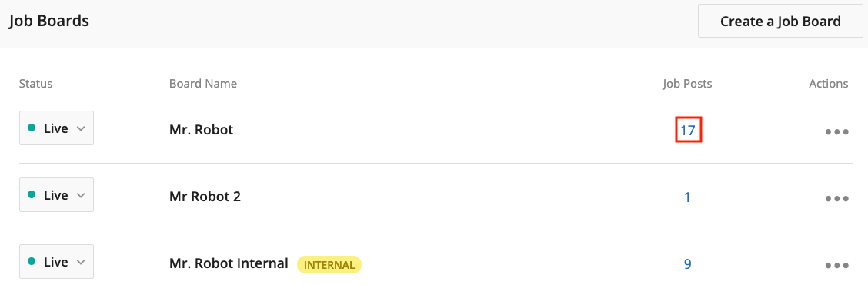The width and height of the screenshot is (868, 285).
Task: Open actions ellipsis for Mr Robot 2
Action: click(x=836, y=199)
